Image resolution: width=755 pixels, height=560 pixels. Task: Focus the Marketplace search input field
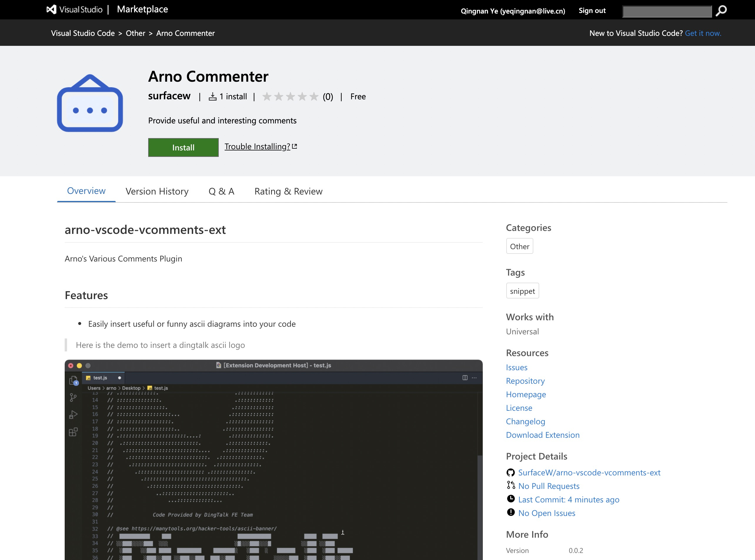(667, 11)
